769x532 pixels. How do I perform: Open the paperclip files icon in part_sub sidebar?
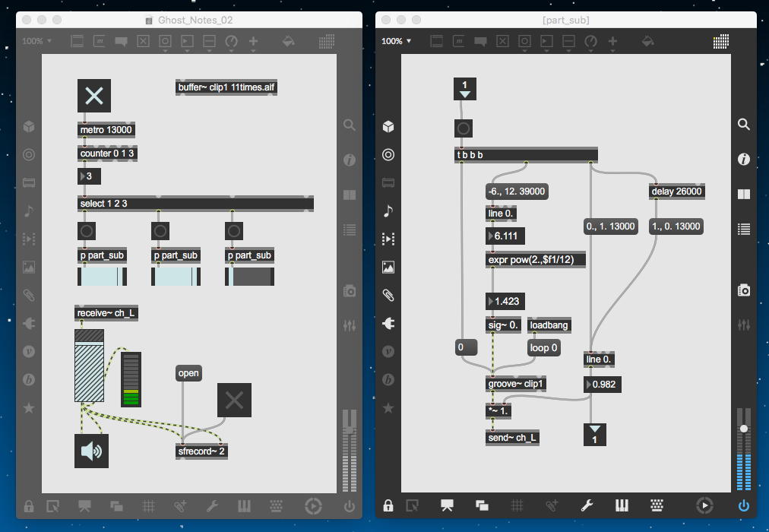point(388,295)
